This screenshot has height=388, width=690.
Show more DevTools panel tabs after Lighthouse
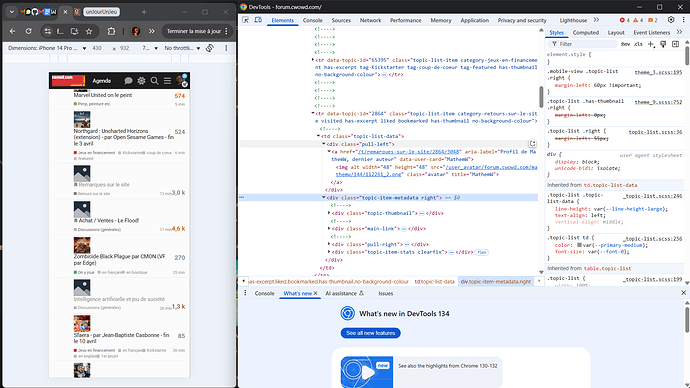click(596, 20)
